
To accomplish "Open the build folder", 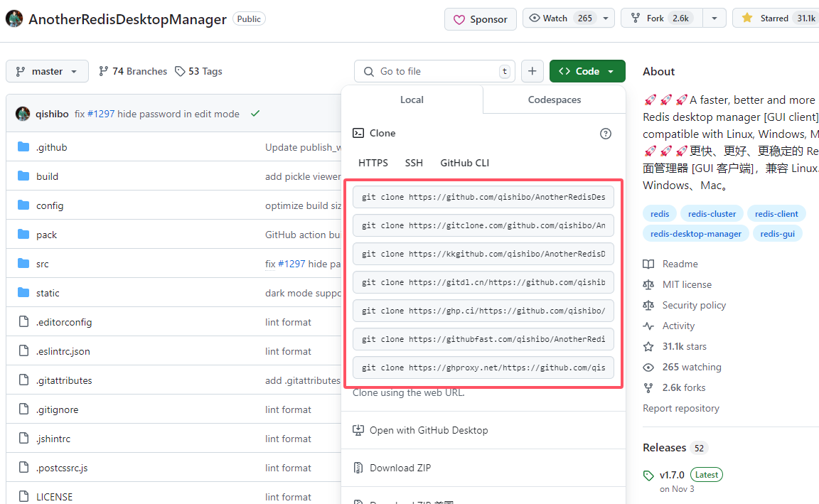I will click(47, 176).
